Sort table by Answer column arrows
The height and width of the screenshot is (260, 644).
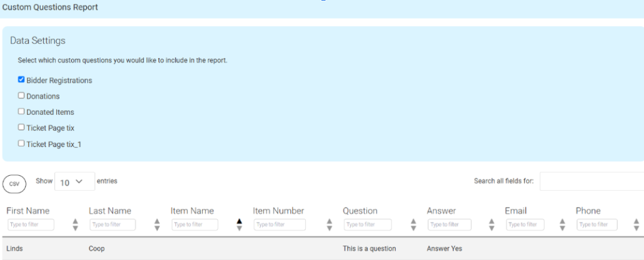click(492, 224)
